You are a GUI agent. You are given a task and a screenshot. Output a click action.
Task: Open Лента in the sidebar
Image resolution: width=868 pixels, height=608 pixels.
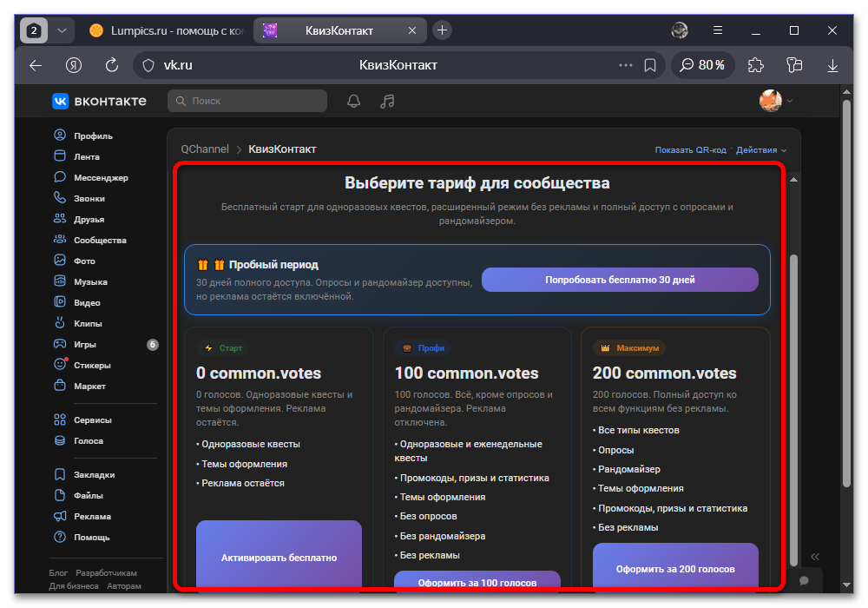[87, 156]
